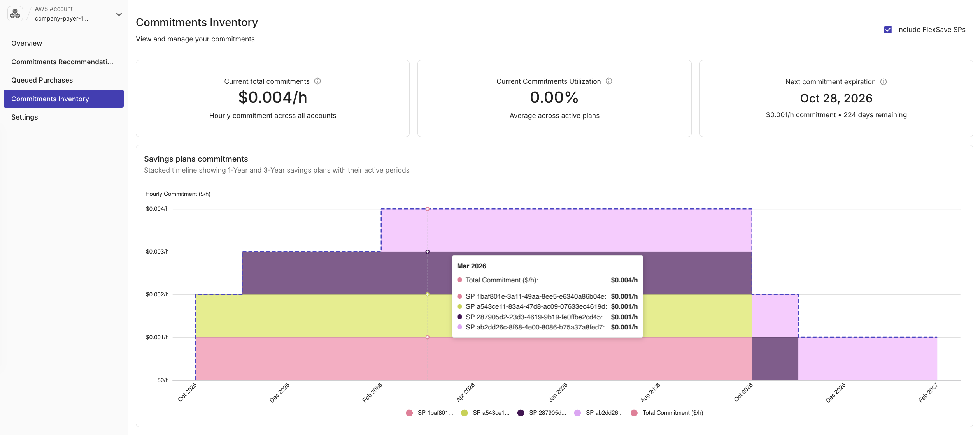Open the company-payer account selector
Viewport: 980px width, 435px height.
click(61, 18)
